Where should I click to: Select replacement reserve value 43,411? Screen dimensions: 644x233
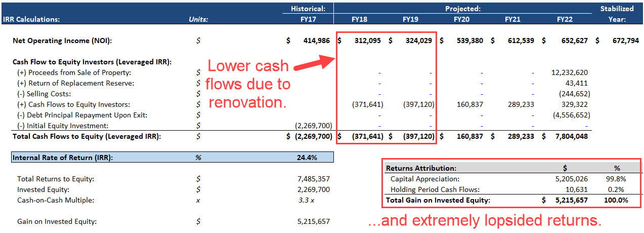577,83
